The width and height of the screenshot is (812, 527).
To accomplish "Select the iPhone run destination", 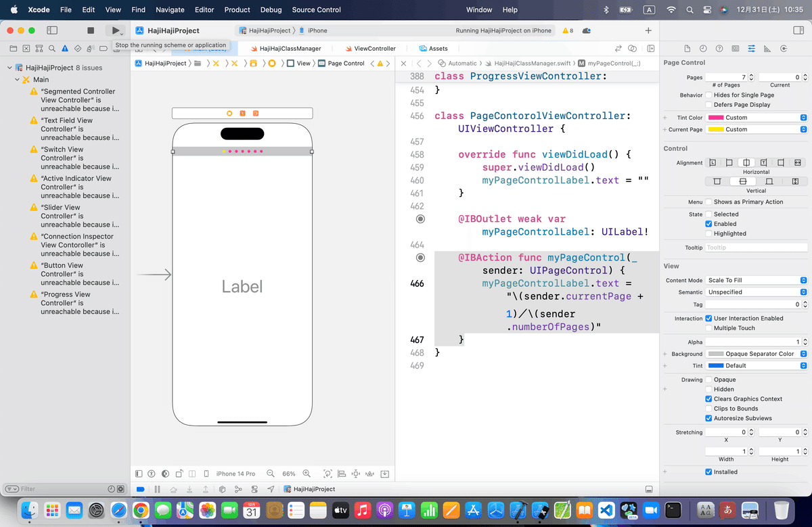I will pos(313,30).
